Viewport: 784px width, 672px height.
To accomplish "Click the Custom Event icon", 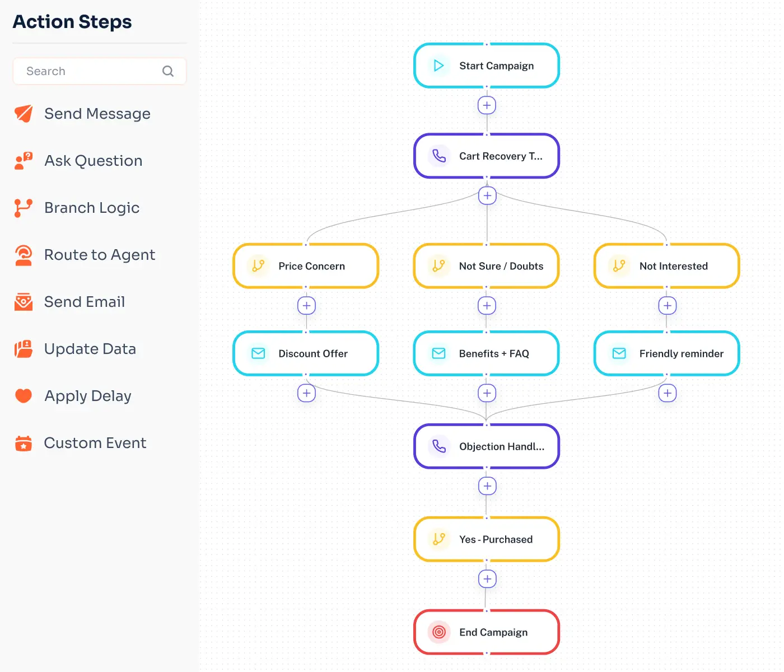I will 23,442.
